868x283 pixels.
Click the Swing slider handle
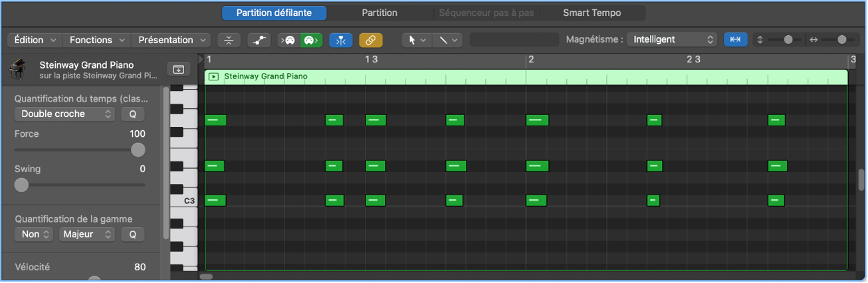[21, 185]
